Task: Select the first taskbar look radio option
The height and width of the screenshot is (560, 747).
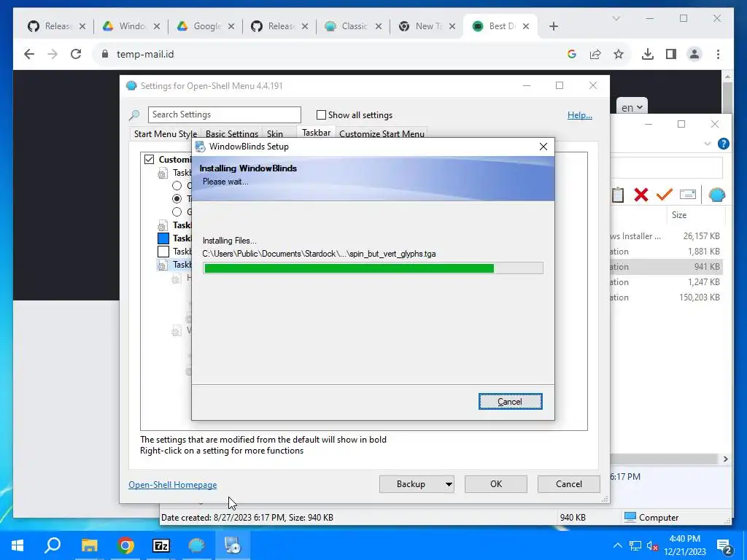Action: (177, 186)
